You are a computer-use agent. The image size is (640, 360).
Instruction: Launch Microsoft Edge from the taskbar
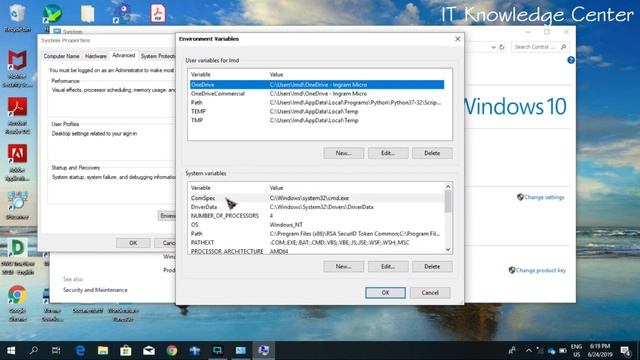pyautogui.click(x=80, y=350)
